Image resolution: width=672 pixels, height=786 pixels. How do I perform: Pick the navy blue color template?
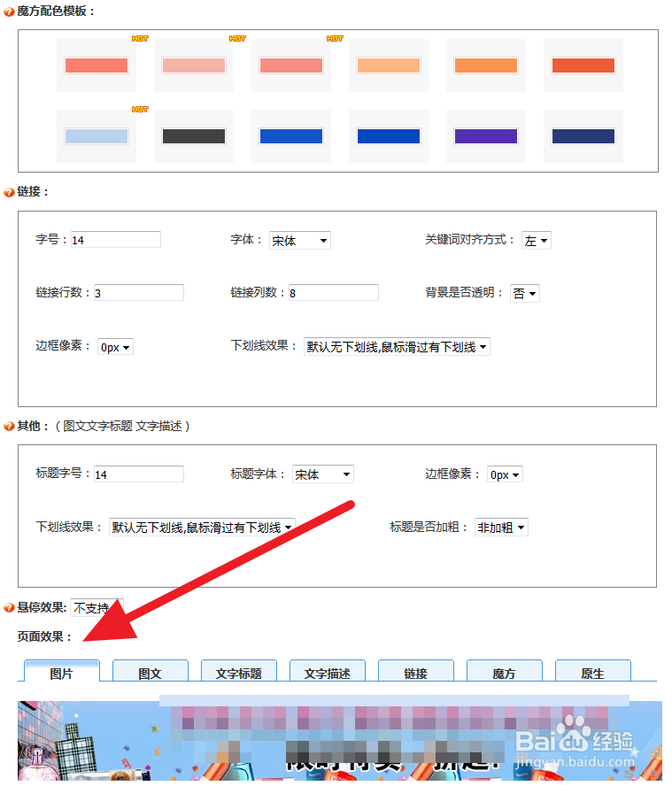(x=583, y=136)
